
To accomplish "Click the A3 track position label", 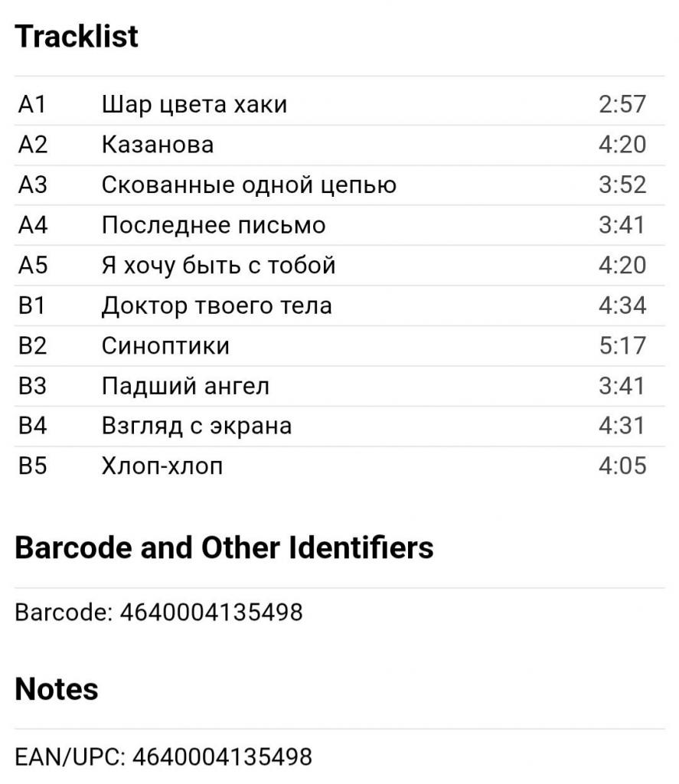I will [33, 185].
